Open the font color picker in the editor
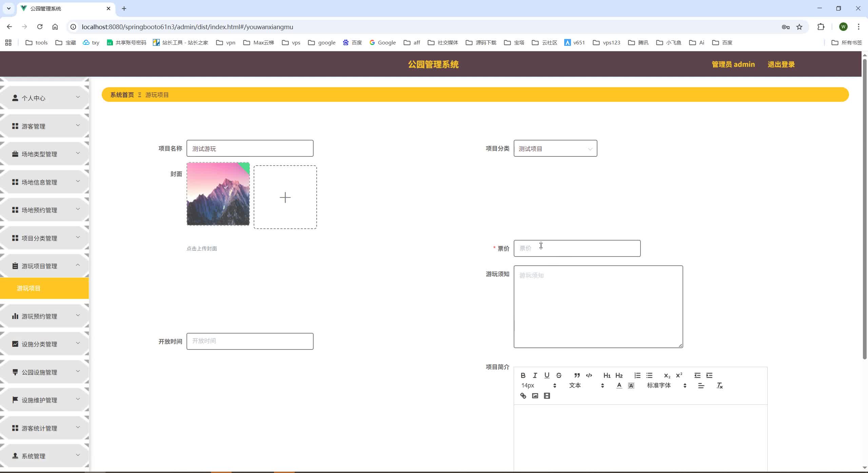 [x=619, y=385]
